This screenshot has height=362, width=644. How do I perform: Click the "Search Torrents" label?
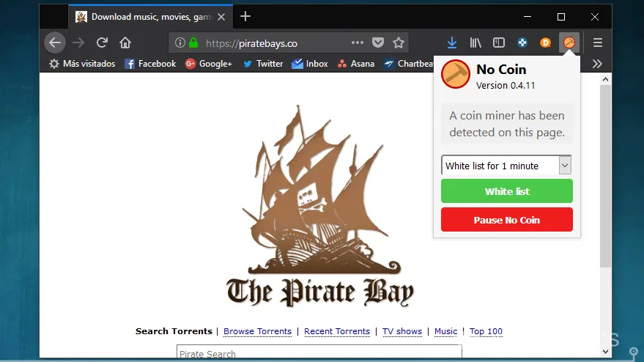point(174,331)
